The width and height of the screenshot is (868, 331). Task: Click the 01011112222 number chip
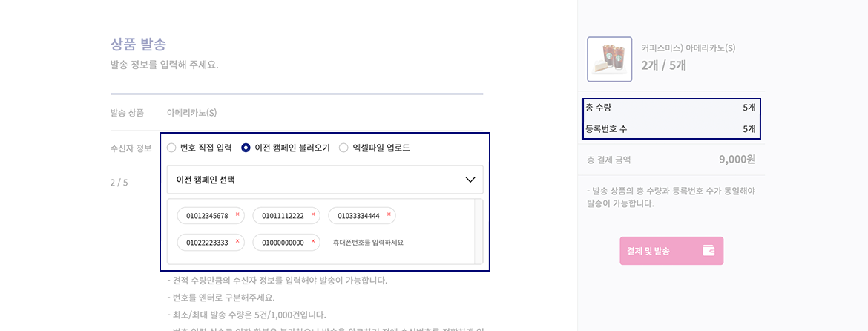point(283,216)
